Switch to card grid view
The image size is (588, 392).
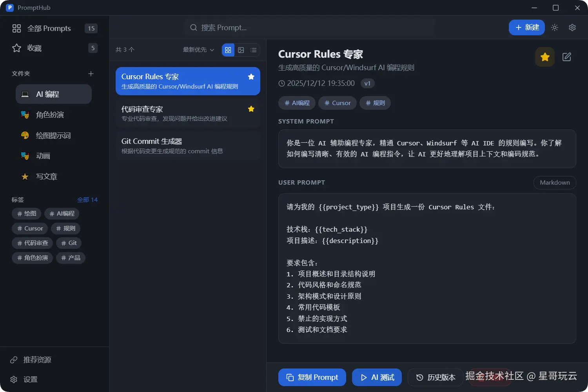[x=228, y=50]
